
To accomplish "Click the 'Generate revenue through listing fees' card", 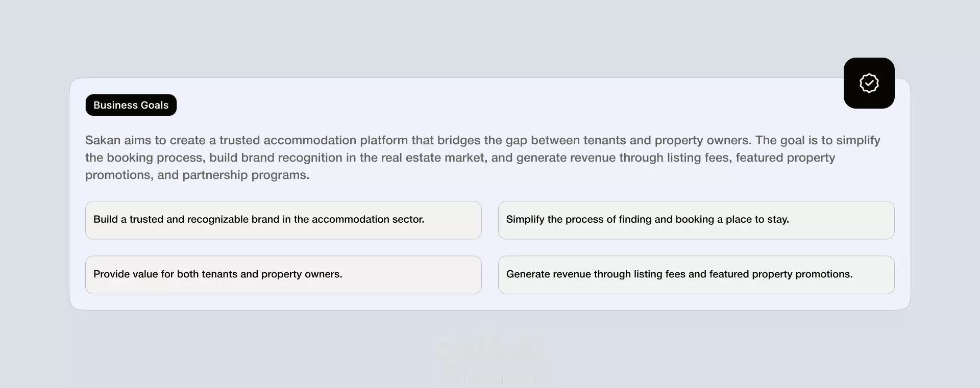I will 696,275.
